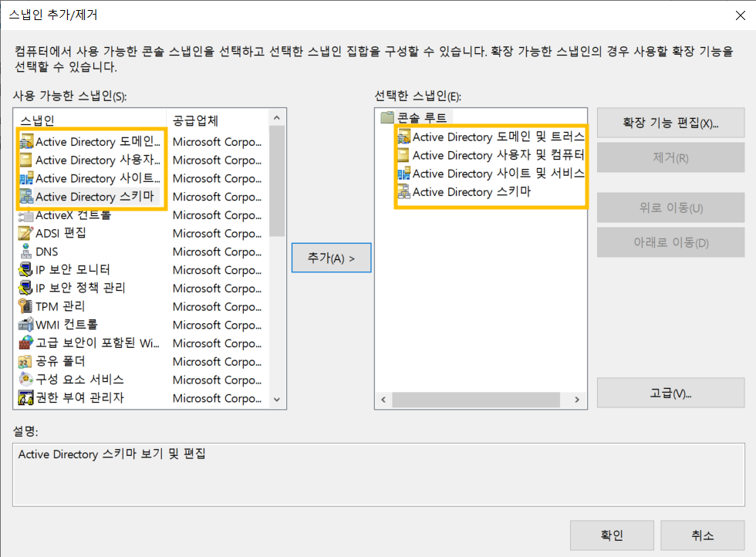Select '공유 폴더' list row text
The height and width of the screenshot is (557, 756).
[x=60, y=362]
